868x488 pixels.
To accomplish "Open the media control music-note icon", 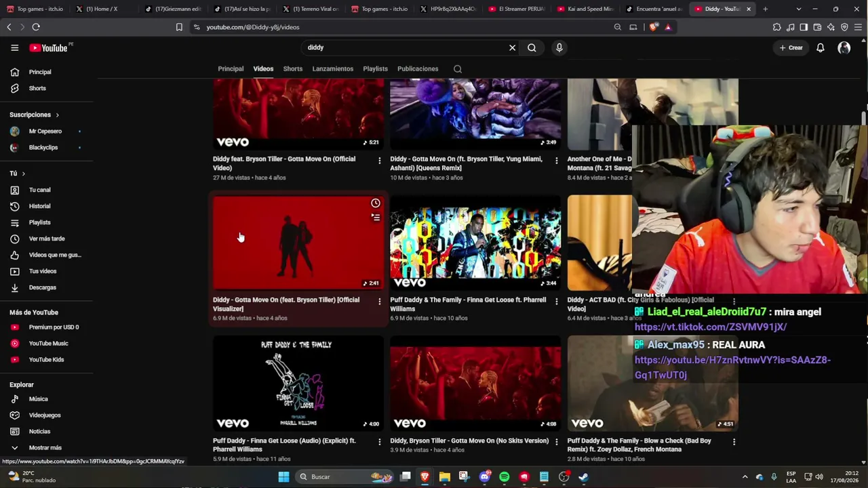I will (791, 27).
